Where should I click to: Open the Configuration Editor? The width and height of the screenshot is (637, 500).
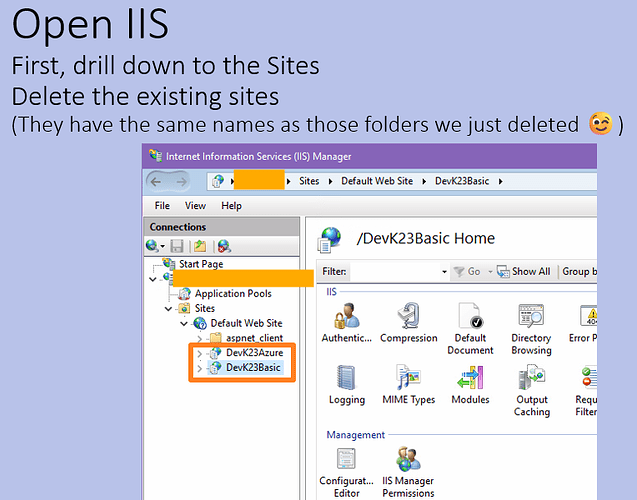(x=346, y=473)
